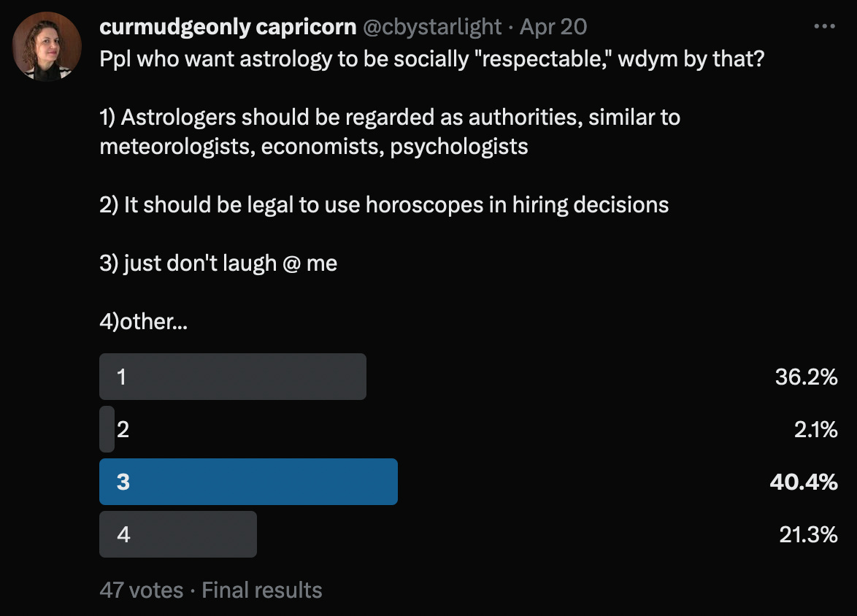Open the tweet options ellipsis menu

point(823,25)
